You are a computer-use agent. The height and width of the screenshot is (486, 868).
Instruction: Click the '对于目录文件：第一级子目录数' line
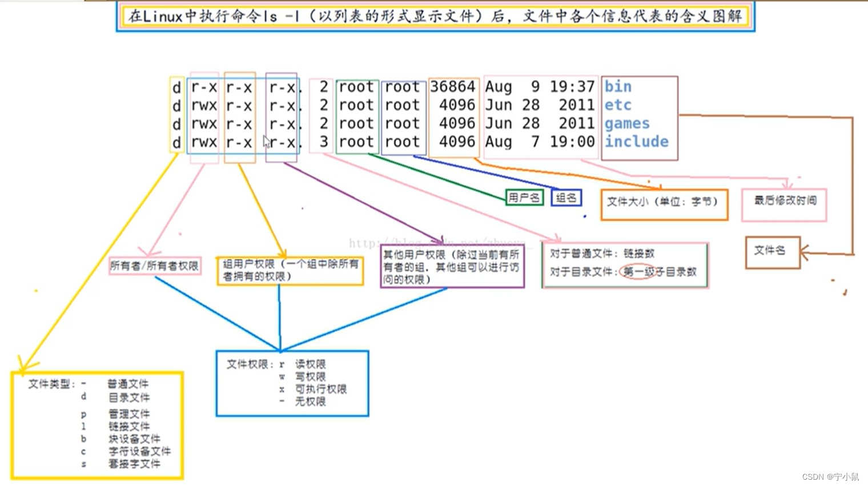624,272
